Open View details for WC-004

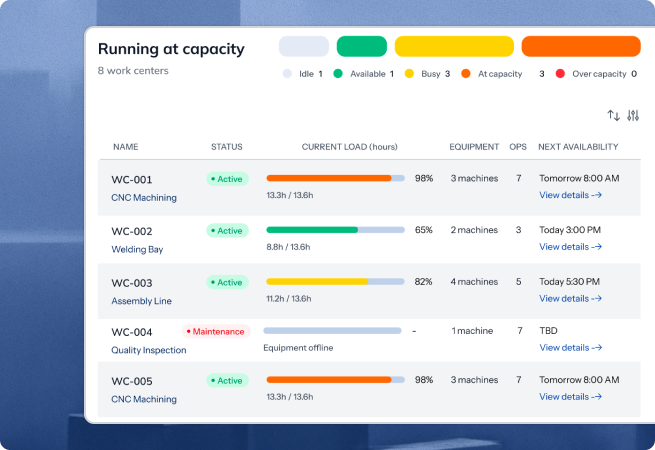coord(571,348)
